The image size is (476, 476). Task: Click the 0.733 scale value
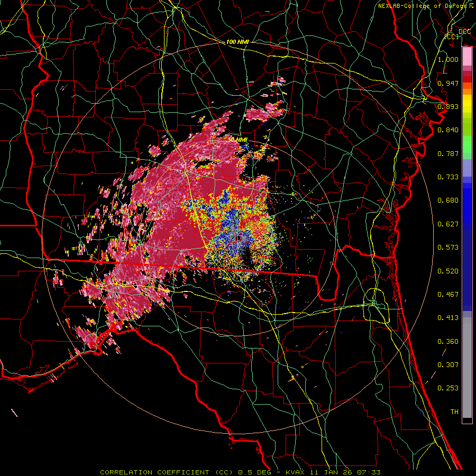[x=448, y=177]
